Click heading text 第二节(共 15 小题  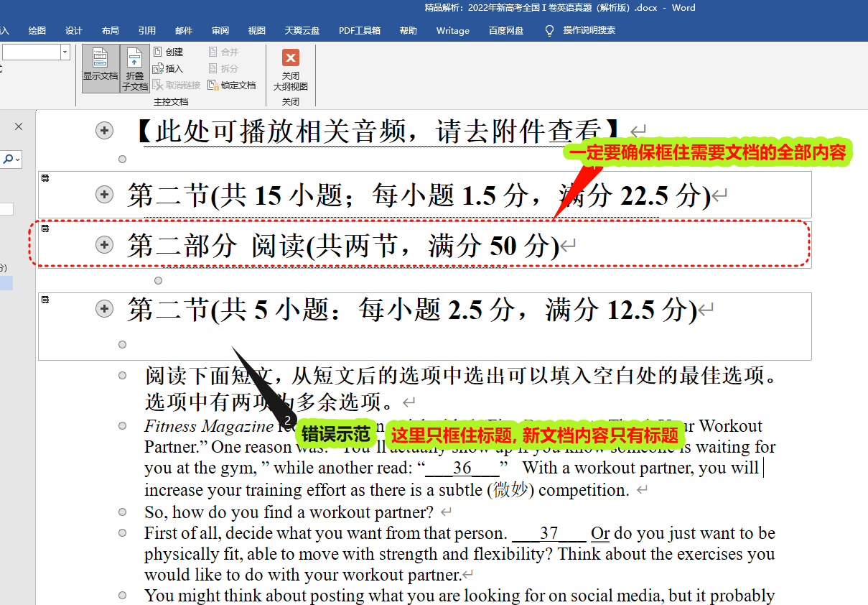pos(419,195)
